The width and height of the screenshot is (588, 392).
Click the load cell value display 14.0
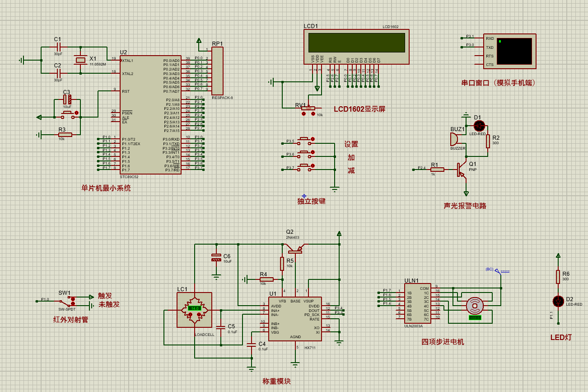[195, 308]
